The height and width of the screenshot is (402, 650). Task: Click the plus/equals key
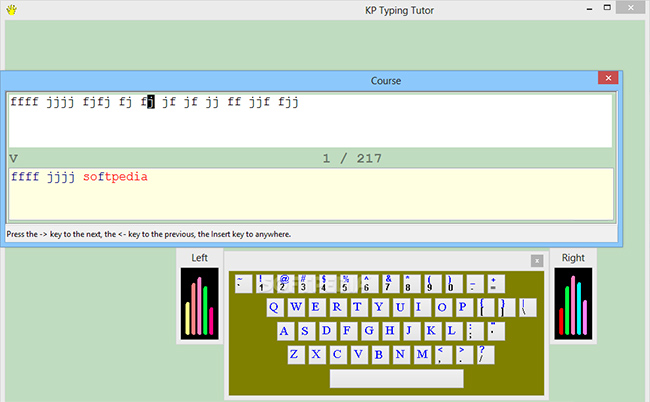496,284
